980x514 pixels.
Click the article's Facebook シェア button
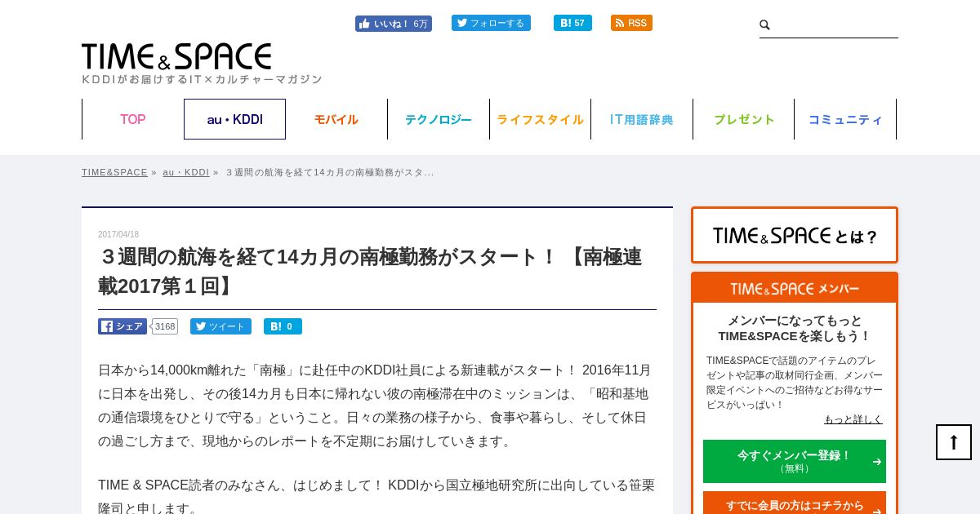[x=122, y=326]
